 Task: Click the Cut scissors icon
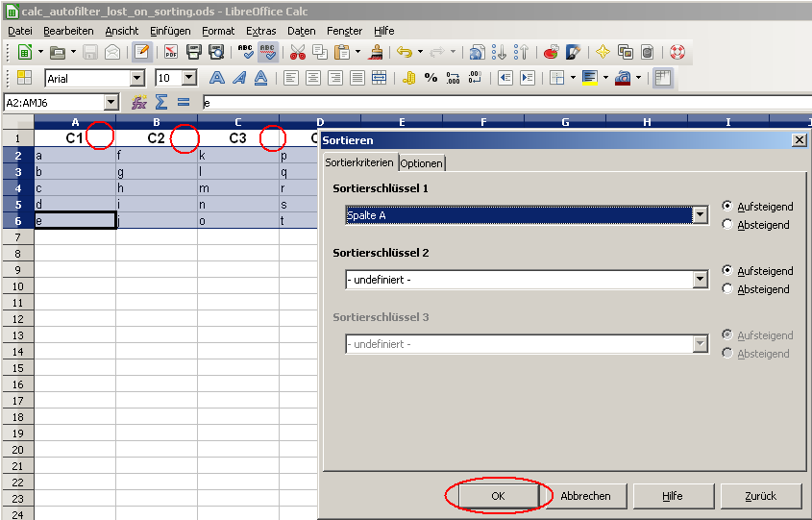click(x=297, y=53)
